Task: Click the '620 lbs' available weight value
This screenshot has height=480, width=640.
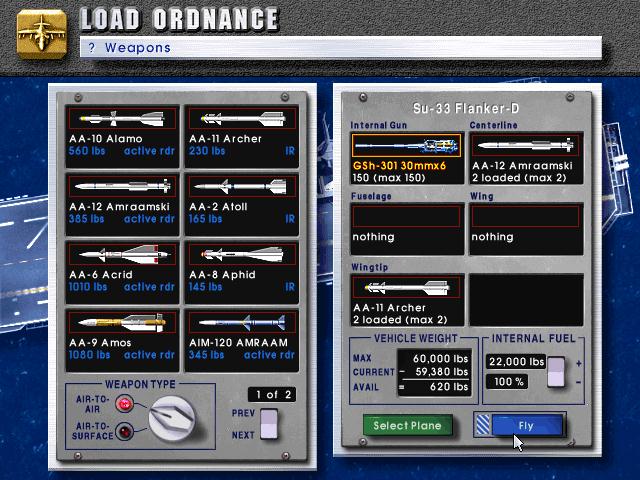Action: tap(449, 387)
